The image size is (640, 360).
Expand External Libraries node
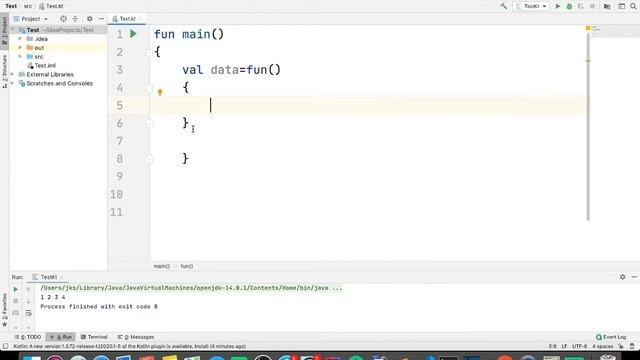point(13,74)
